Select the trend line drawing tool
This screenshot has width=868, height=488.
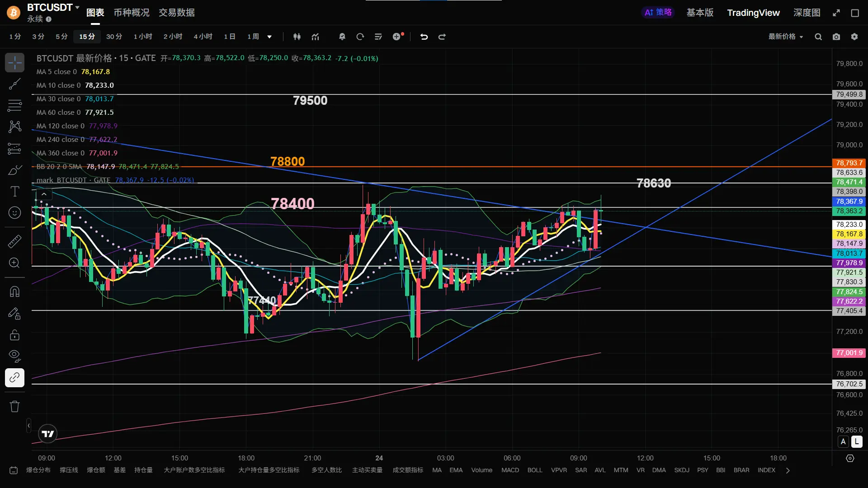[14, 84]
